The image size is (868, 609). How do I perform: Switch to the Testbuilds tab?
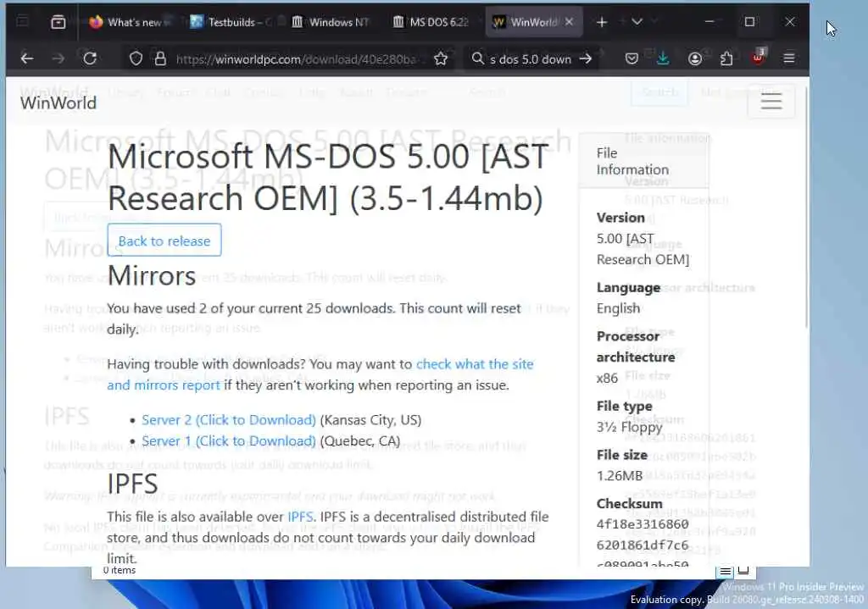pos(231,22)
